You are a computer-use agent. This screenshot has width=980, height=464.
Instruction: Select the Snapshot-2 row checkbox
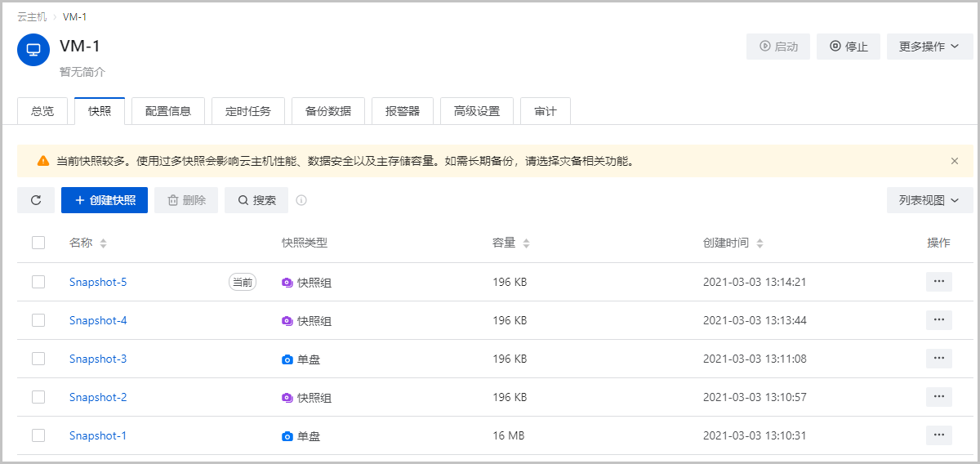[x=38, y=397]
